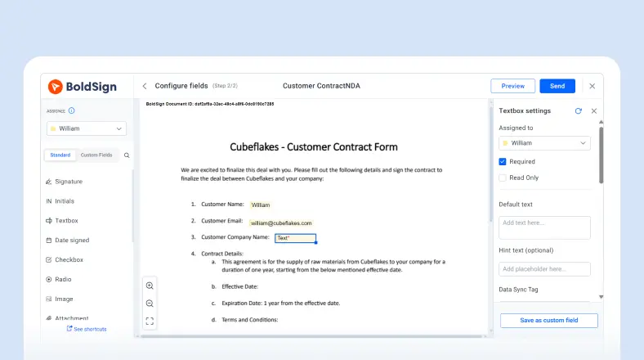Reset Textbox settings with refresh icon
The image size is (644, 360).
click(x=579, y=111)
